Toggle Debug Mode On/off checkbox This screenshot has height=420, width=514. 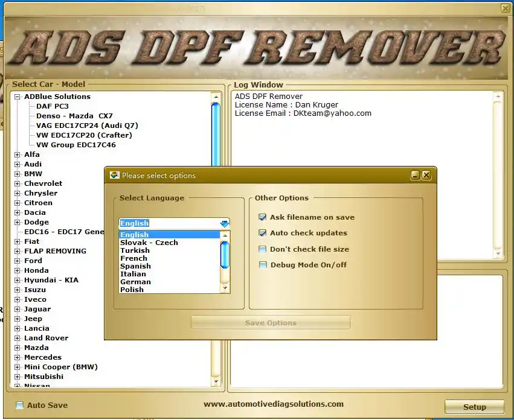[x=263, y=265]
